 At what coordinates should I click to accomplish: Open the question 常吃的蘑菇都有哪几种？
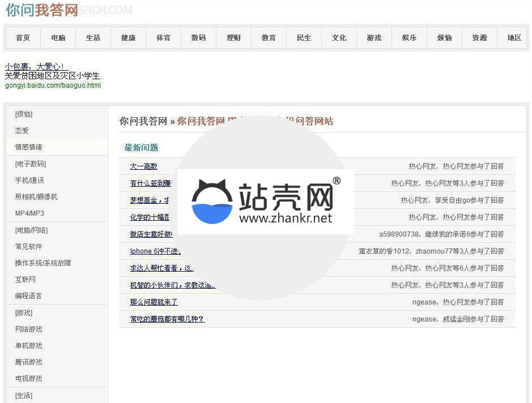(x=167, y=319)
